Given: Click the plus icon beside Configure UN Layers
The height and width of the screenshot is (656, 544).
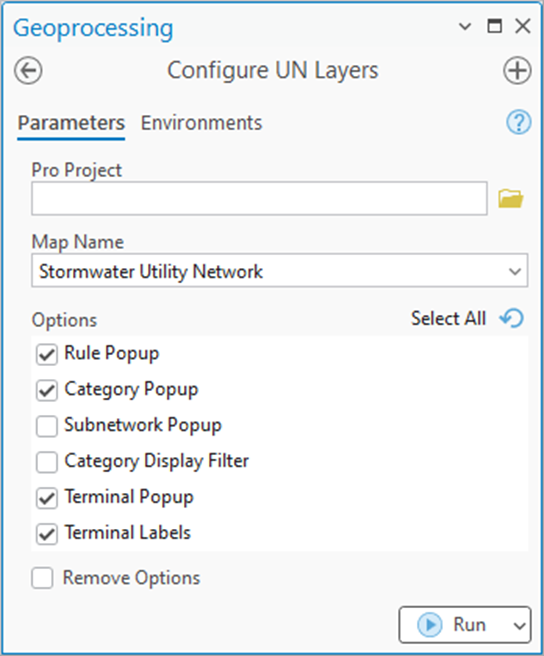Looking at the screenshot, I should click(517, 70).
